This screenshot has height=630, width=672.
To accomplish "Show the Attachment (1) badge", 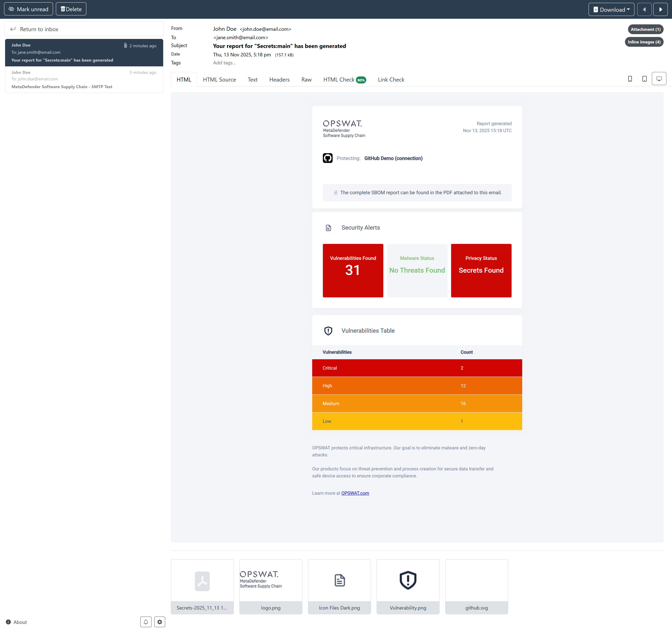I will (x=645, y=29).
